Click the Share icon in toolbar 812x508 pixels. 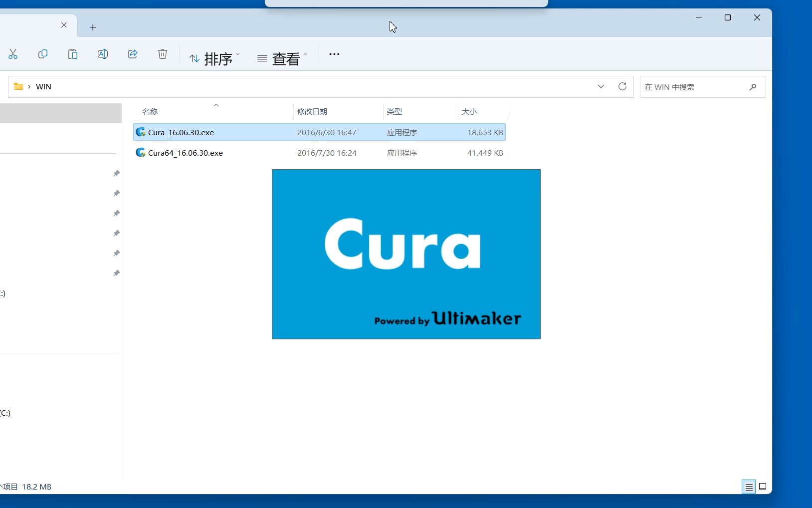(x=133, y=54)
